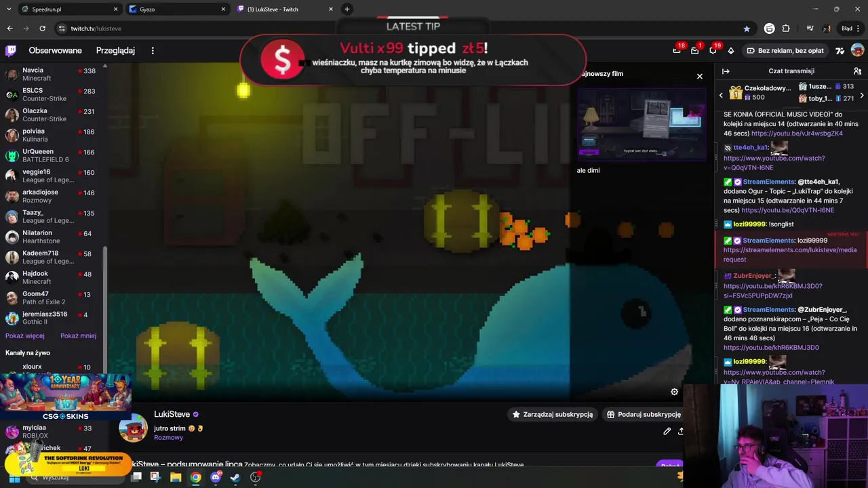Expand list with Pokaż więcej
Image resolution: width=868 pixels, height=488 pixels.
(25, 335)
